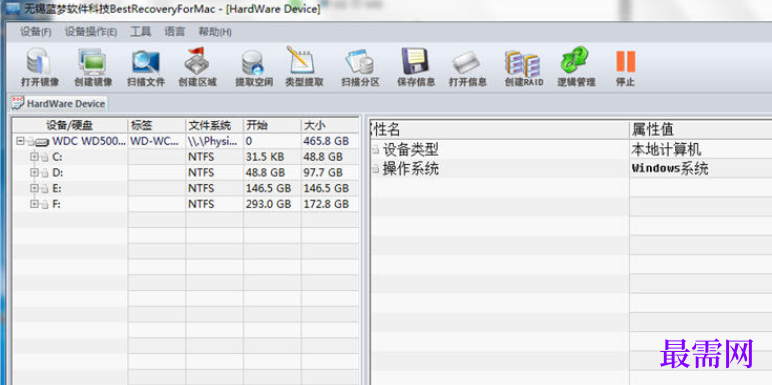
Task: Open 逻辑管理 logic management tool
Action: 575,61
